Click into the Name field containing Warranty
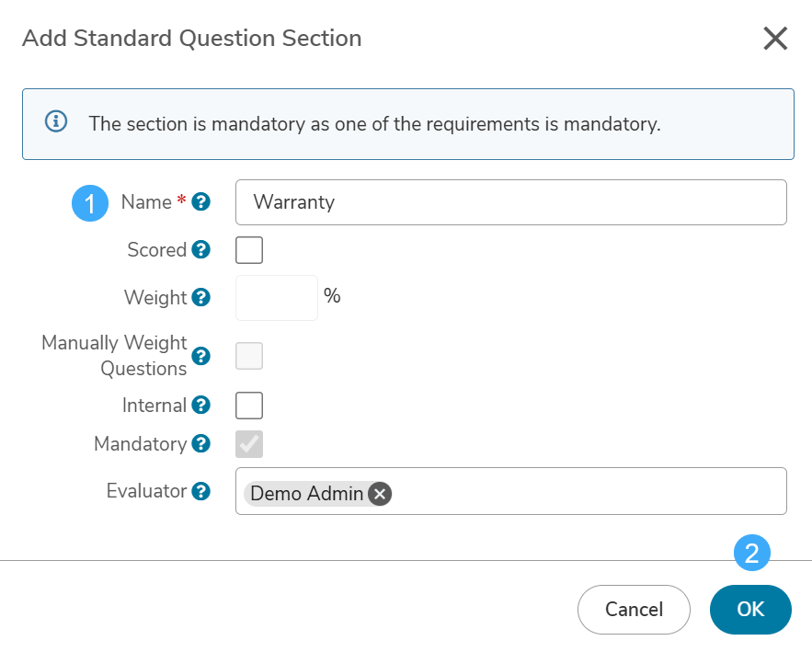812x652 pixels. (x=511, y=202)
